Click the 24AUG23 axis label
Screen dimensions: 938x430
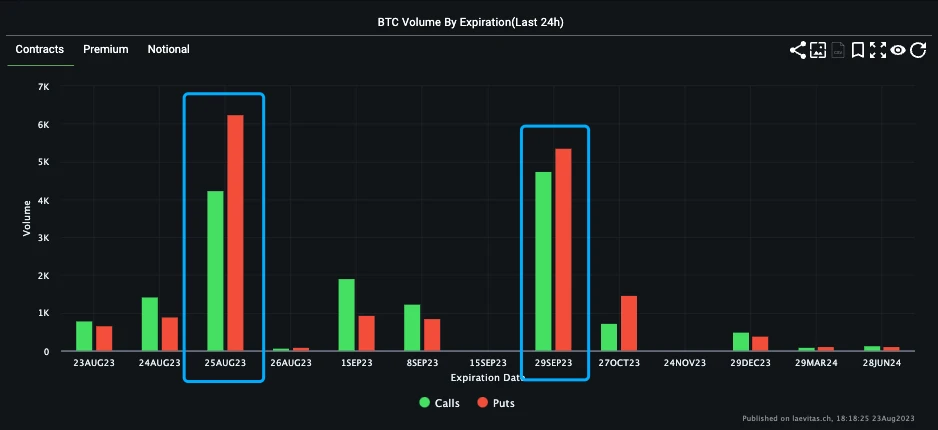tap(160, 363)
